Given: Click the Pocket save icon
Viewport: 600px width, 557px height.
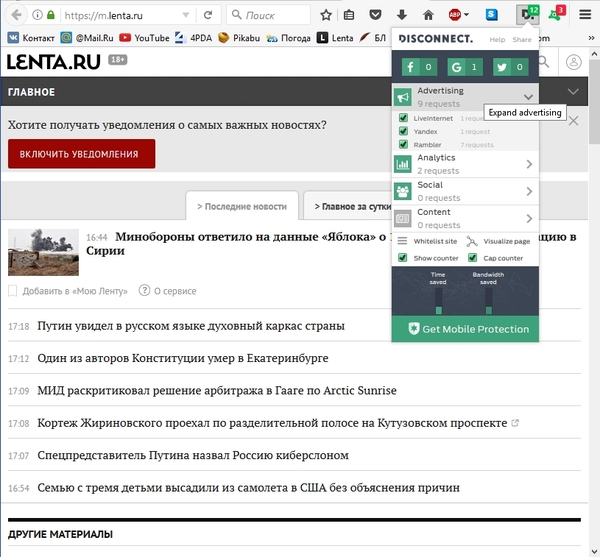Looking at the screenshot, I should [375, 15].
